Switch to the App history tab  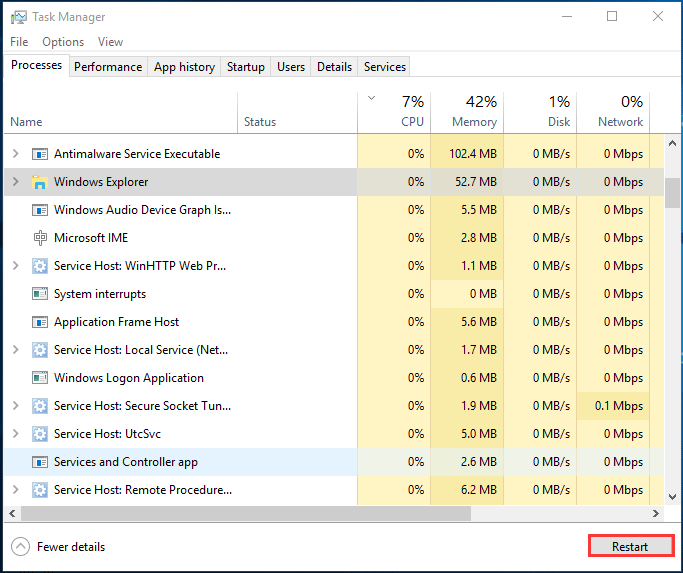pos(184,67)
